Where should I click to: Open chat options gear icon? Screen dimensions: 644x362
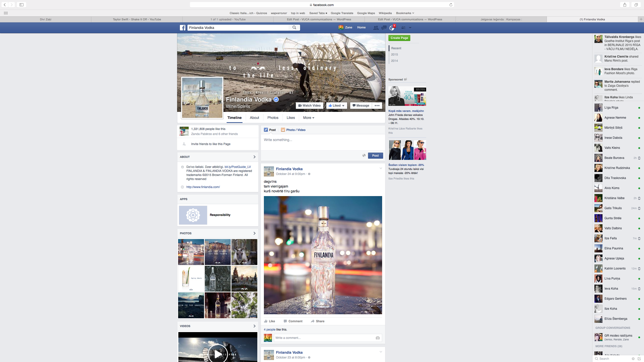(633, 359)
